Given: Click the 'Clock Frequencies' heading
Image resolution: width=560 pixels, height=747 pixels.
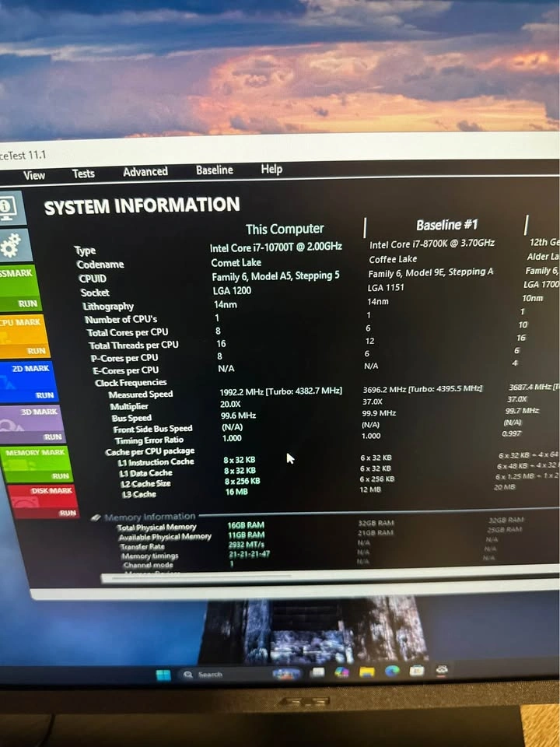Looking at the screenshot, I should click(131, 383).
